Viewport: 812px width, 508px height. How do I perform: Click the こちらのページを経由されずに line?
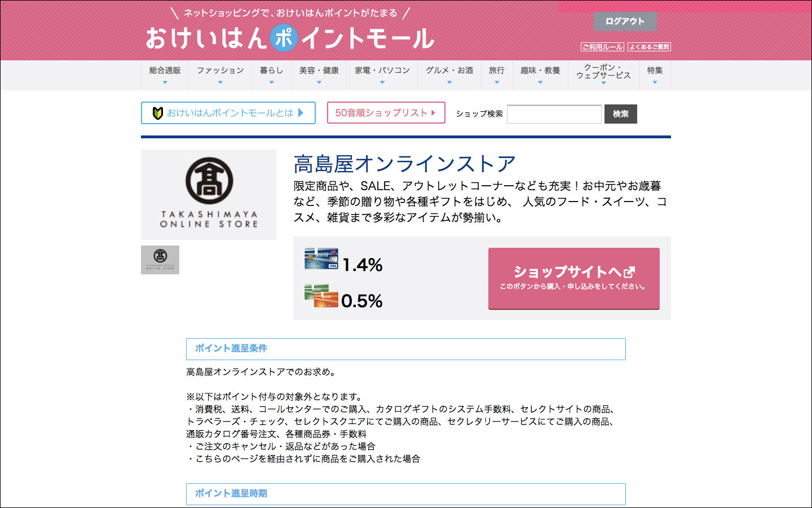click(303, 459)
